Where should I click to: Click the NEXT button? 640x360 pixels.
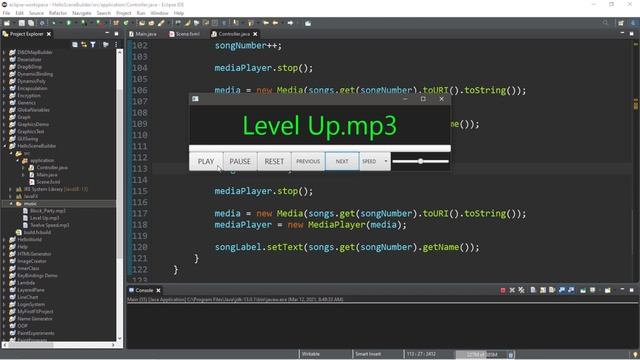point(342,161)
